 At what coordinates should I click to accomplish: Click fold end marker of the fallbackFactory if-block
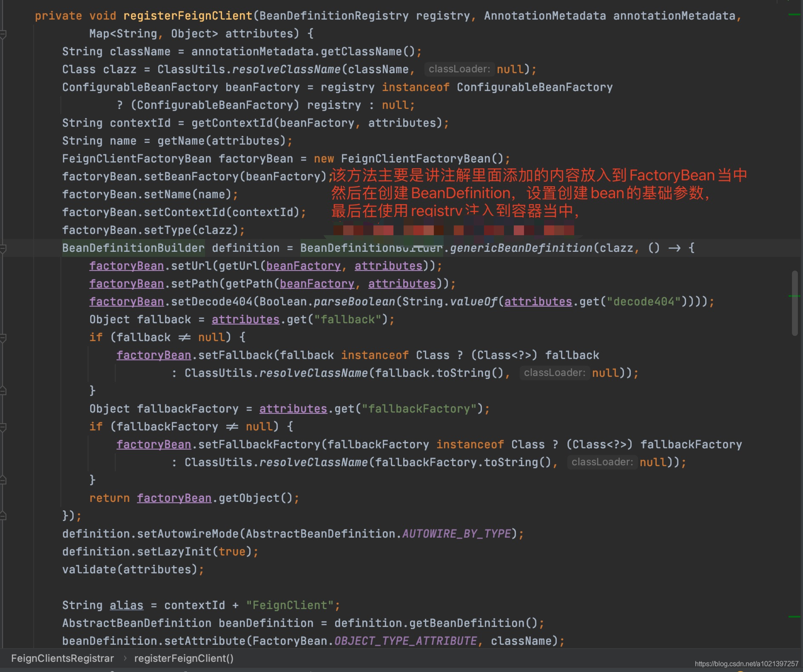(x=3, y=480)
